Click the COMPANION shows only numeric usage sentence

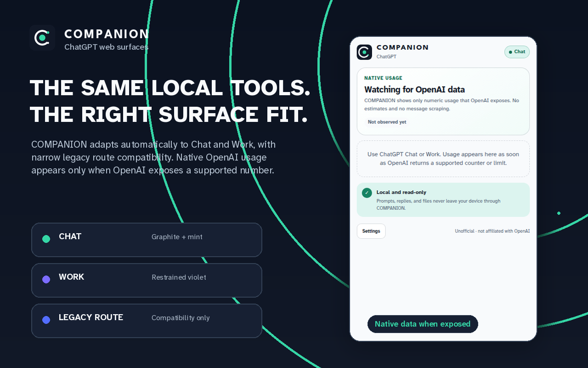(x=441, y=104)
